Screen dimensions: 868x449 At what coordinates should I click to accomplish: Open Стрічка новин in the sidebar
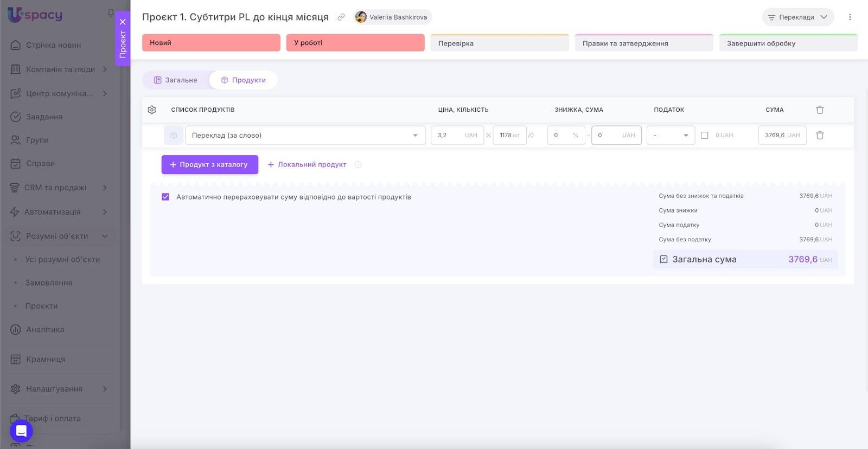pyautogui.click(x=53, y=45)
